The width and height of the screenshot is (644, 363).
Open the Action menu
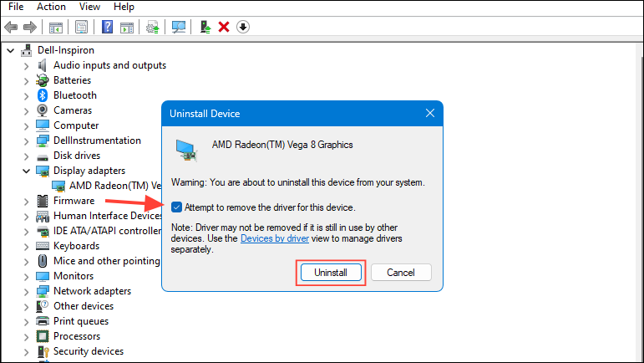click(51, 7)
